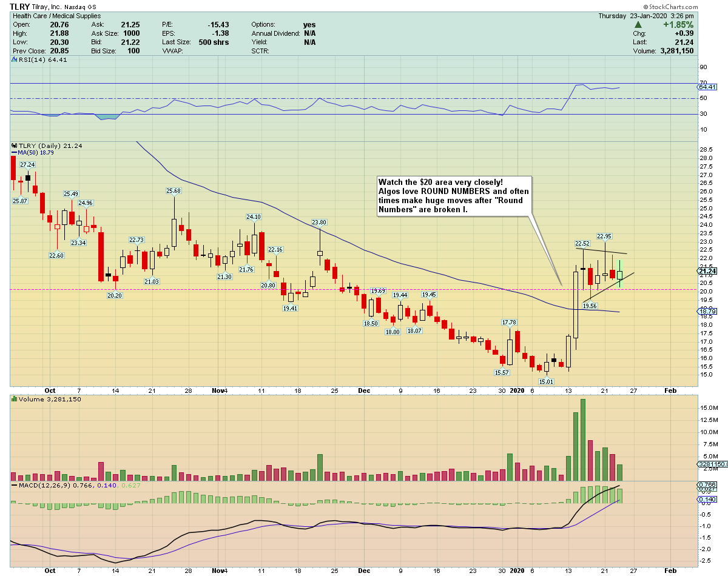The width and height of the screenshot is (728, 576).
Task: Click the highlighted latest candlestick
Action: point(620,274)
